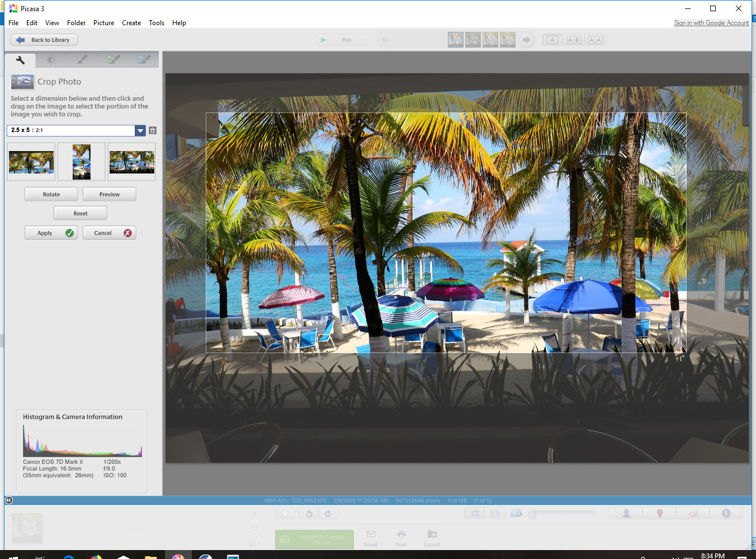This screenshot has height=559, width=756.
Task: Rotate the photo clockwise
Action: coord(328,513)
